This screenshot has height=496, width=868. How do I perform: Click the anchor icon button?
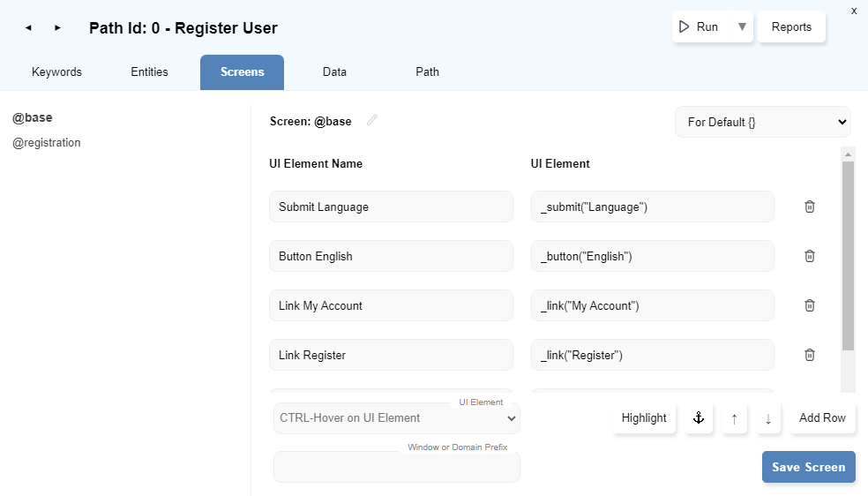click(x=699, y=418)
